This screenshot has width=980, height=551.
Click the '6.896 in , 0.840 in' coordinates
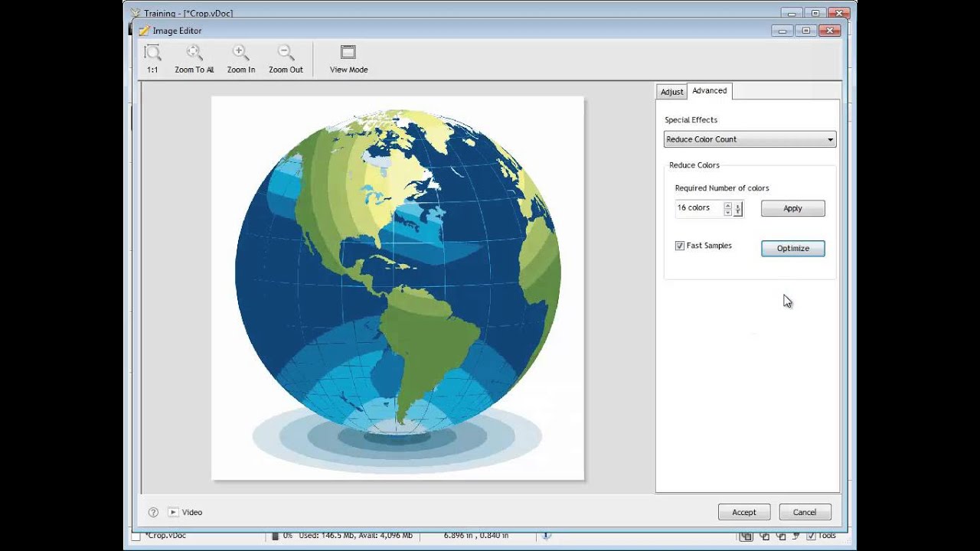(x=476, y=536)
